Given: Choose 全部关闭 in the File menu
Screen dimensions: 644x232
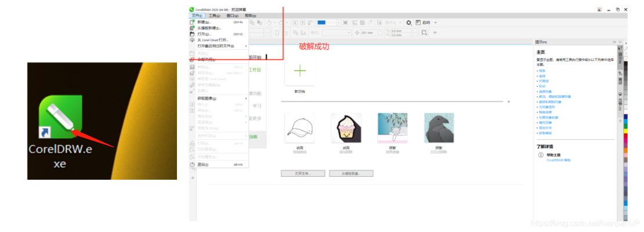Looking at the screenshot, I should click(219, 60).
